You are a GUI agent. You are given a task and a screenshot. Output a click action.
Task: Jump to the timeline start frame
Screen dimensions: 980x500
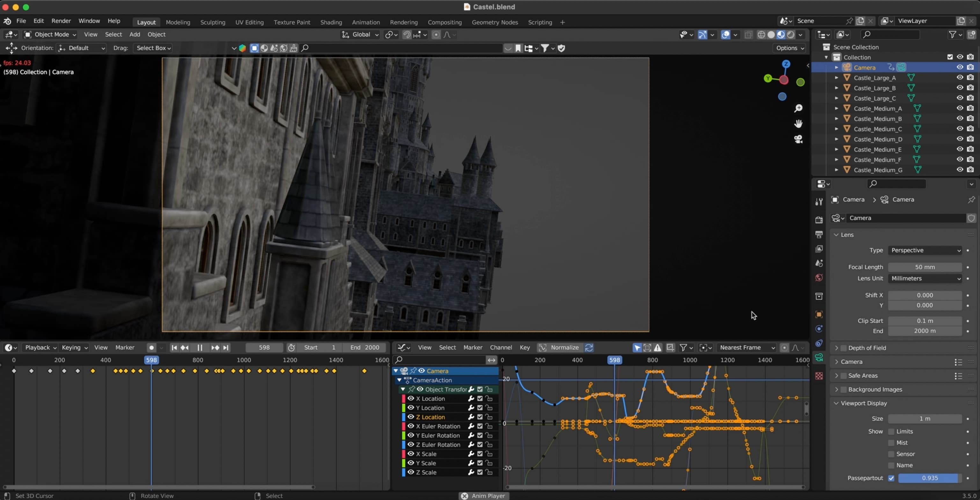click(x=174, y=347)
